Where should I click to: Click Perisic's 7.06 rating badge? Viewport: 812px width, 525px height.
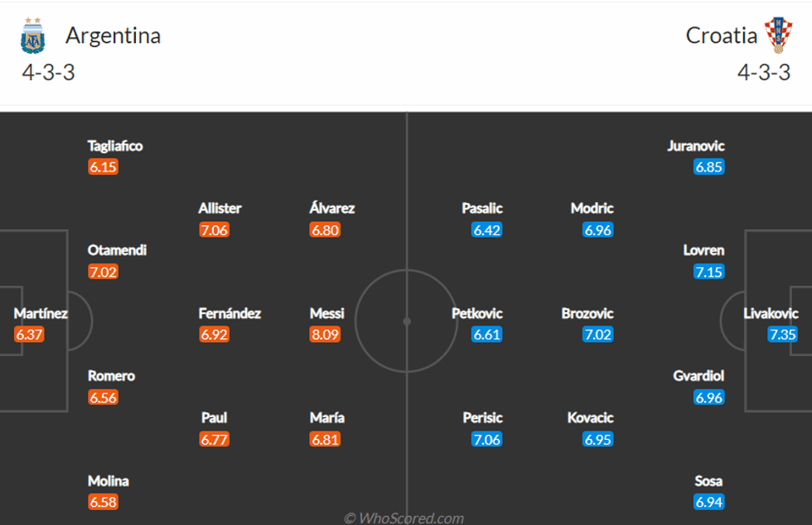486,440
